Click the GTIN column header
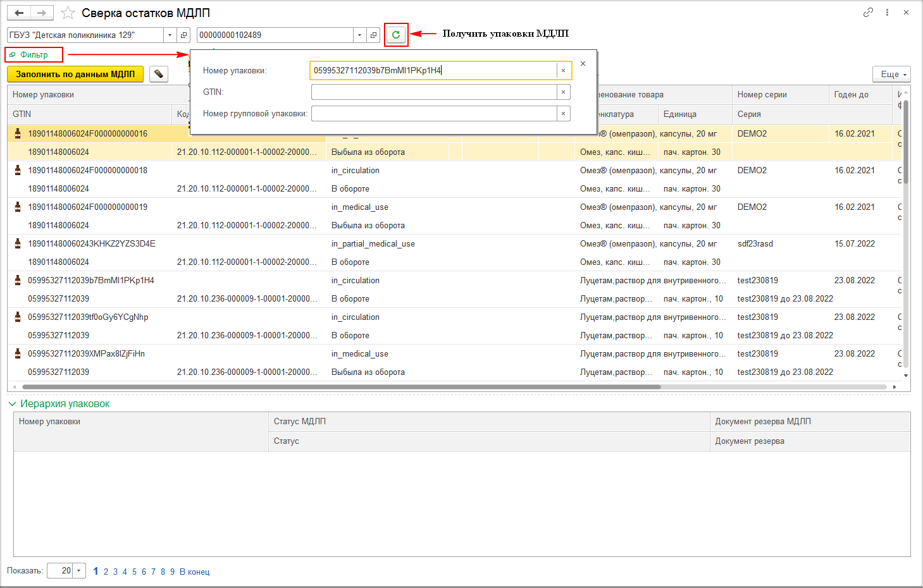 tap(90, 114)
